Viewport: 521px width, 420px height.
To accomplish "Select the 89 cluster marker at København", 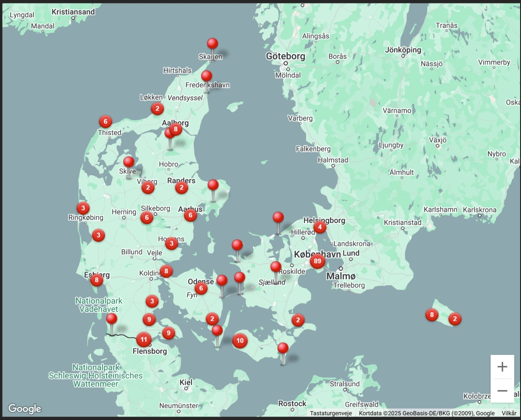I will [317, 261].
